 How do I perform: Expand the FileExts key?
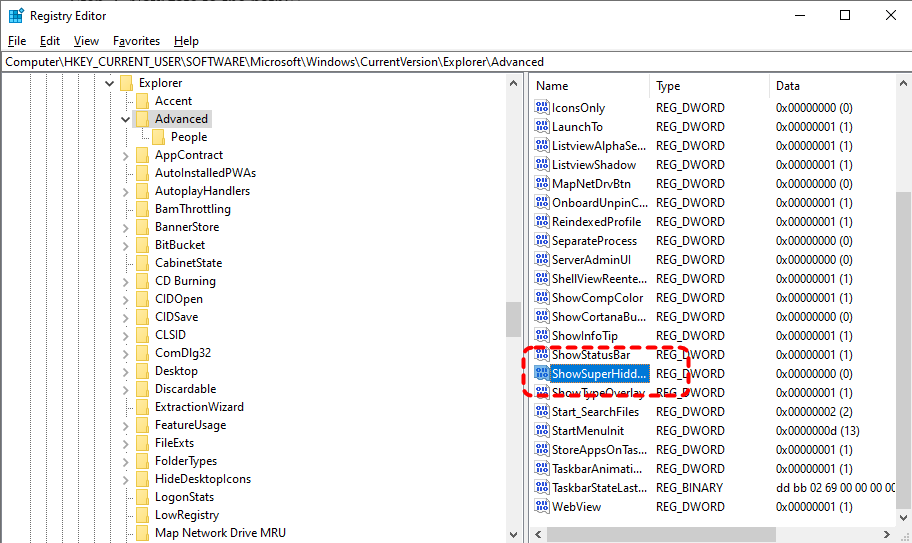coord(125,443)
